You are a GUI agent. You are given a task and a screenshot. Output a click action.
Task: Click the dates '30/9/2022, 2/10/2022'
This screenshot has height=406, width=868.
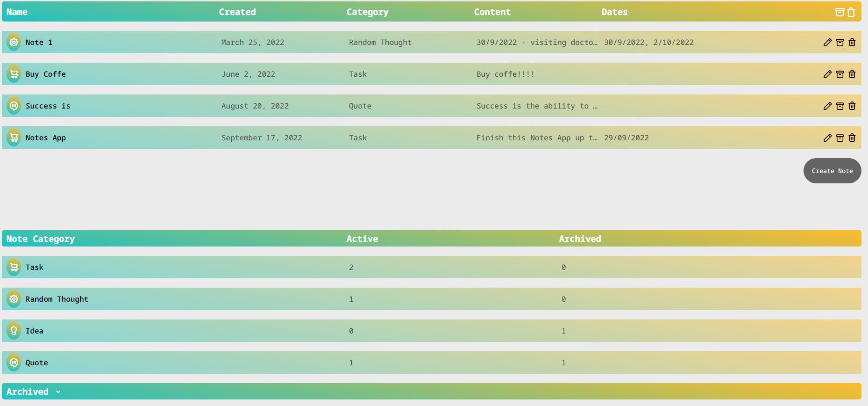[649, 43]
